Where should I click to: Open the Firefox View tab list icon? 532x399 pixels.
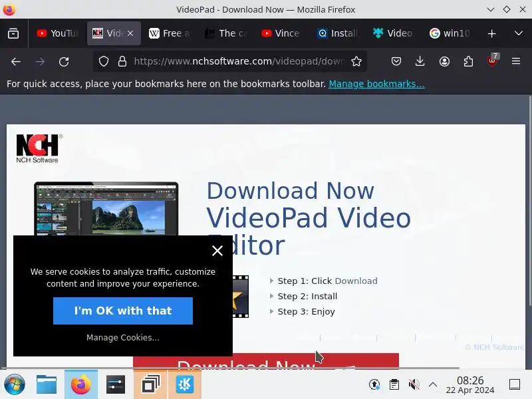click(13, 33)
